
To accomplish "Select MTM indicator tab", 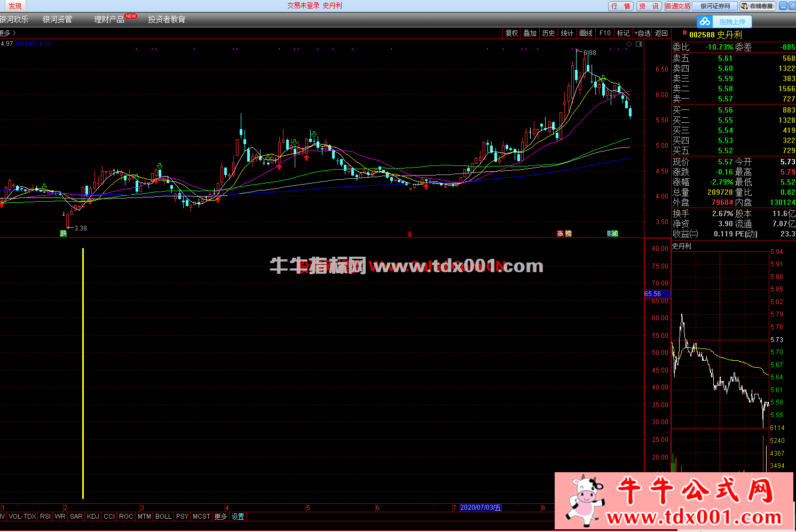I will (x=144, y=517).
